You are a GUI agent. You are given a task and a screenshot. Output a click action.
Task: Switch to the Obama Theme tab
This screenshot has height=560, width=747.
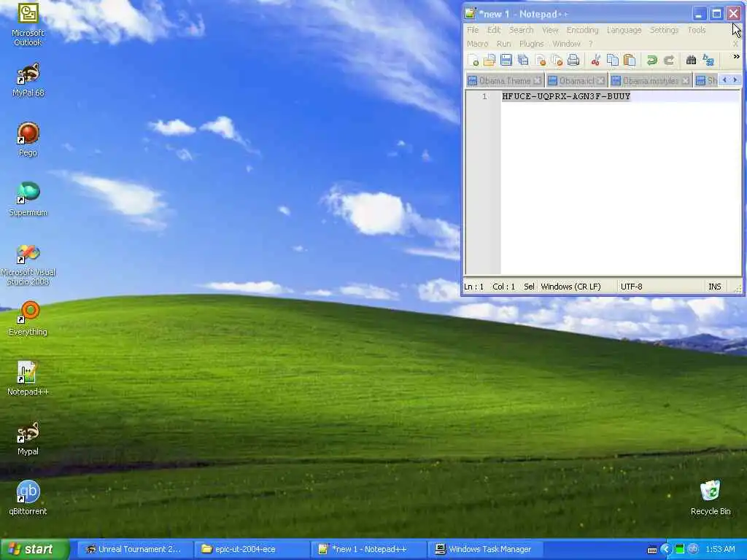pos(504,80)
